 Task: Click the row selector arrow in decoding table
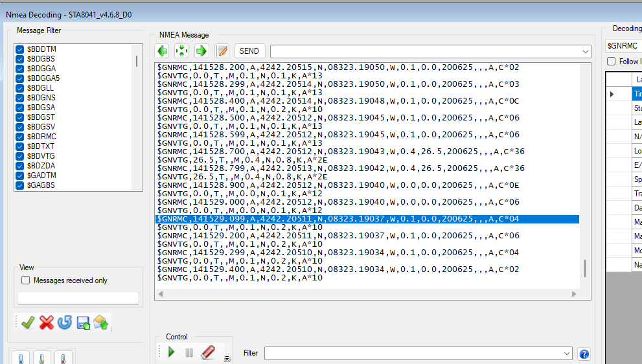(x=612, y=94)
